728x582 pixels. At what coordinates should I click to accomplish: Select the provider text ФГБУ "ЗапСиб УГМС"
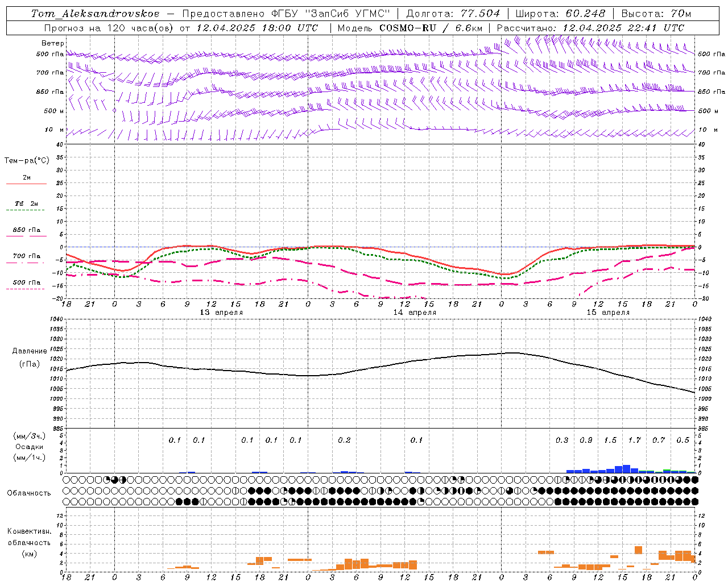(330, 14)
